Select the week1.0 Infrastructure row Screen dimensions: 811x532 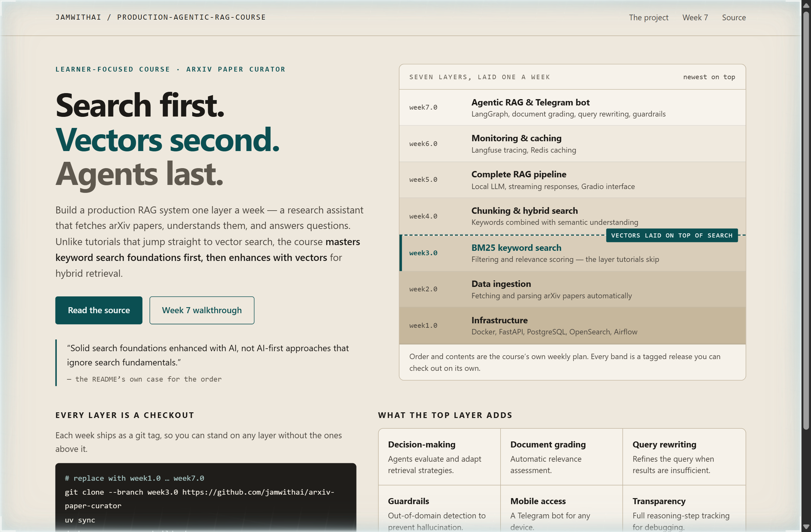point(572,326)
